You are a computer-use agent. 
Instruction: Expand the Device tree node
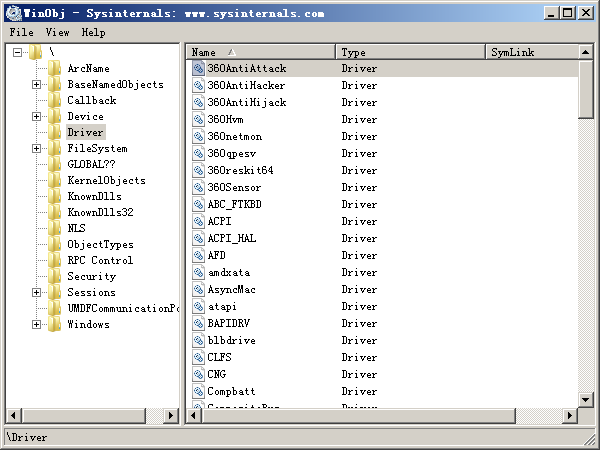pyautogui.click(x=36, y=116)
